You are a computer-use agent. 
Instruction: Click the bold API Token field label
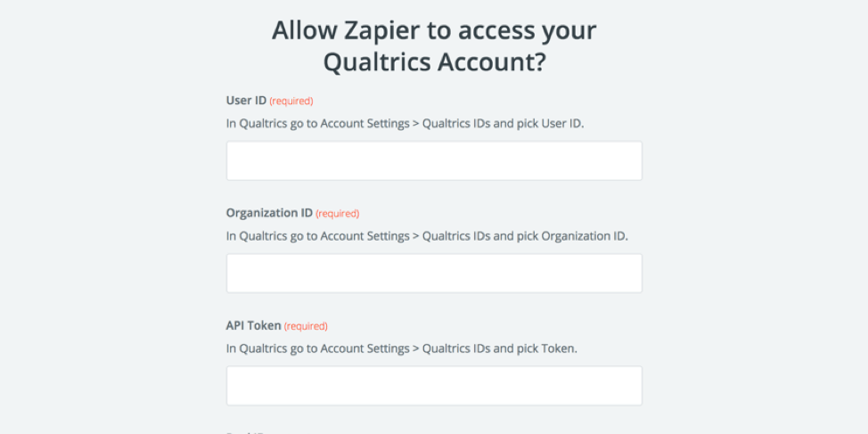point(253,325)
